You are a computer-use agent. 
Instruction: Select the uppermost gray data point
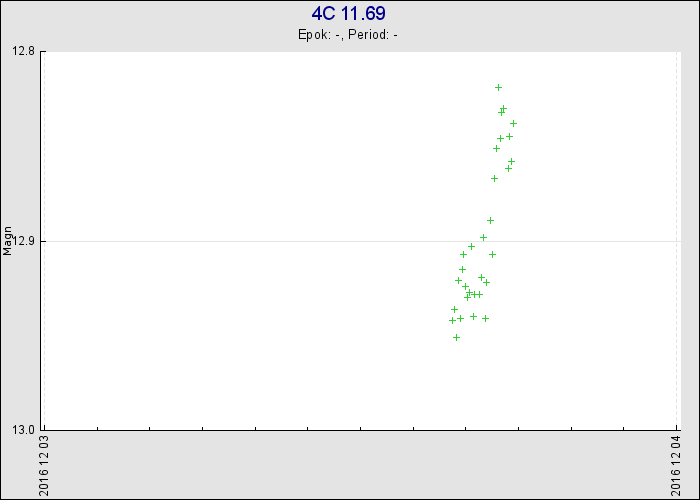coord(513,123)
